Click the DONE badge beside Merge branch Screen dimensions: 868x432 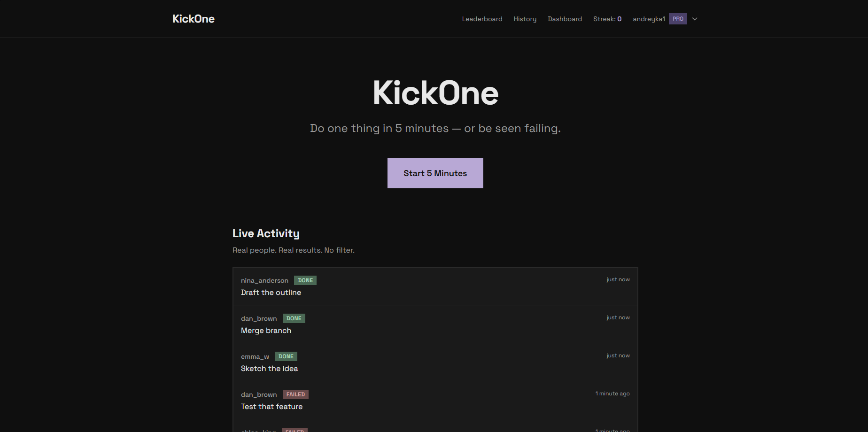(x=294, y=318)
